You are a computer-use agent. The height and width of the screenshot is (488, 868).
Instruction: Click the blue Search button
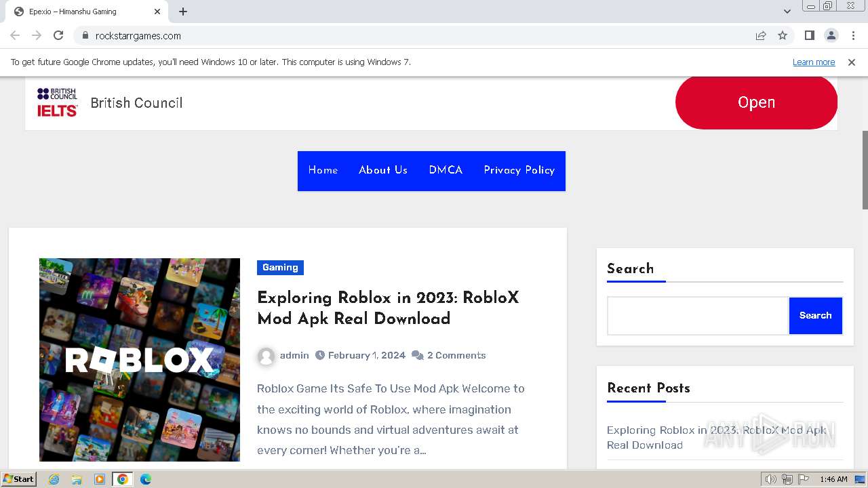[x=816, y=316]
